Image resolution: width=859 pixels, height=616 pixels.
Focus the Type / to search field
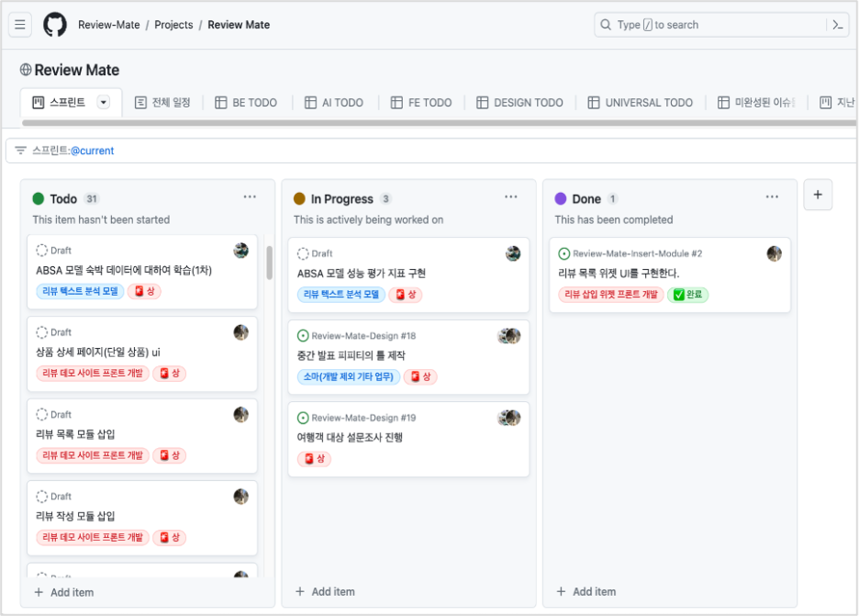(707, 25)
